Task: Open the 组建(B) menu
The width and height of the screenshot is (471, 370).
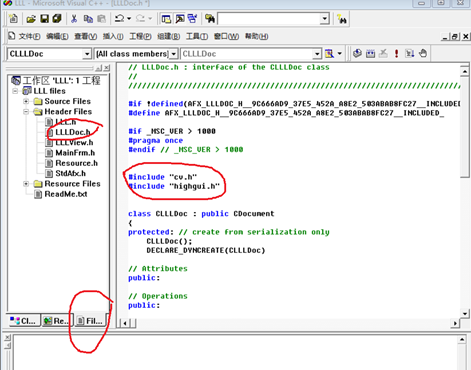Action: [x=168, y=36]
